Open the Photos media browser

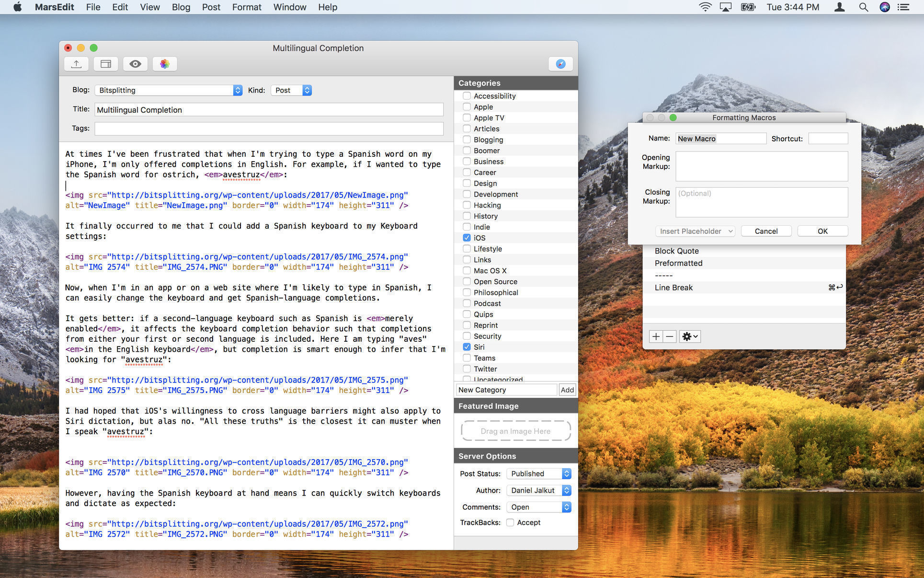(165, 63)
